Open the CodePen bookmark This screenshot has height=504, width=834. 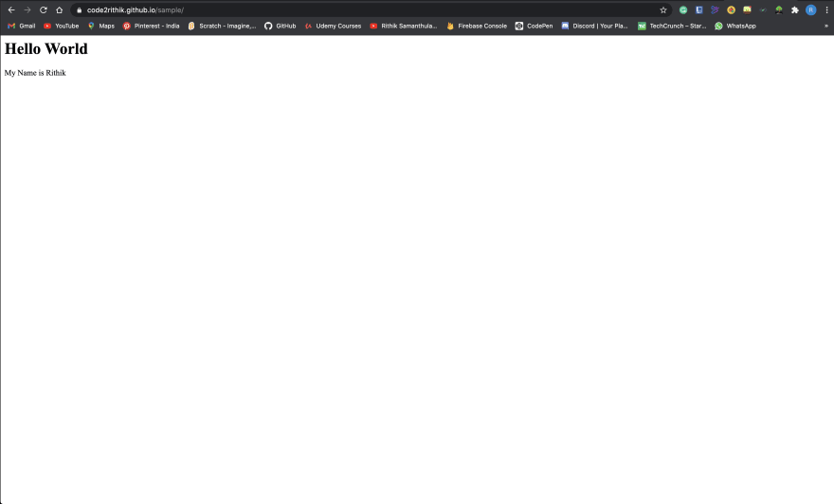coord(534,26)
